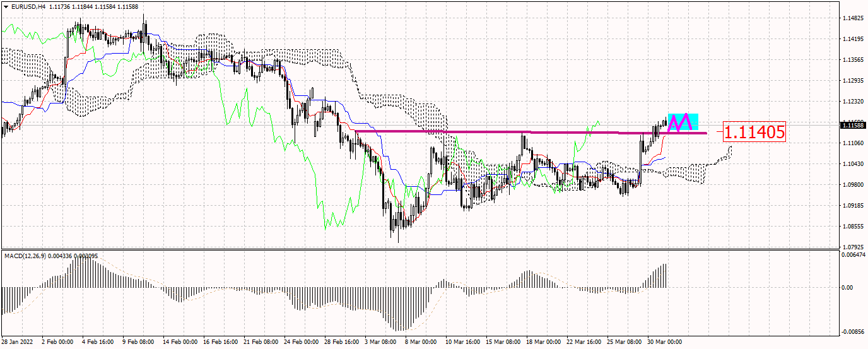The width and height of the screenshot is (868, 349).
Task: Select the 8 Mar 00:00 time label
Action: [x=419, y=342]
